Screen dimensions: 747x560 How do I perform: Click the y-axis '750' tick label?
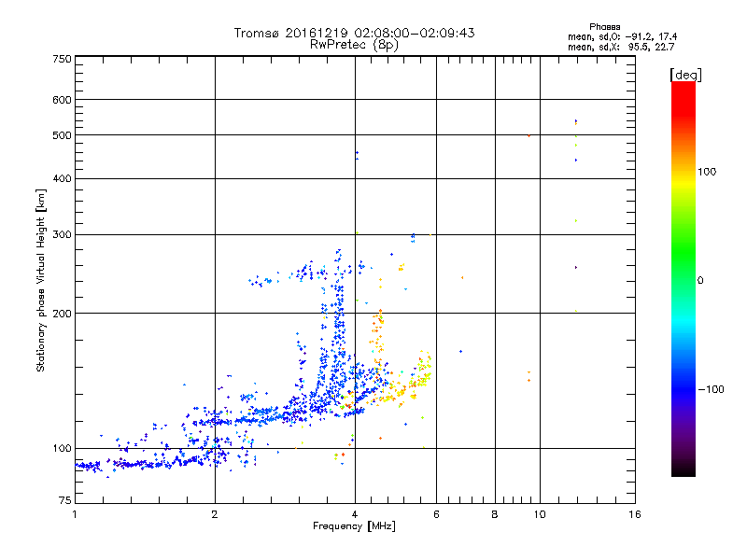(x=62, y=59)
